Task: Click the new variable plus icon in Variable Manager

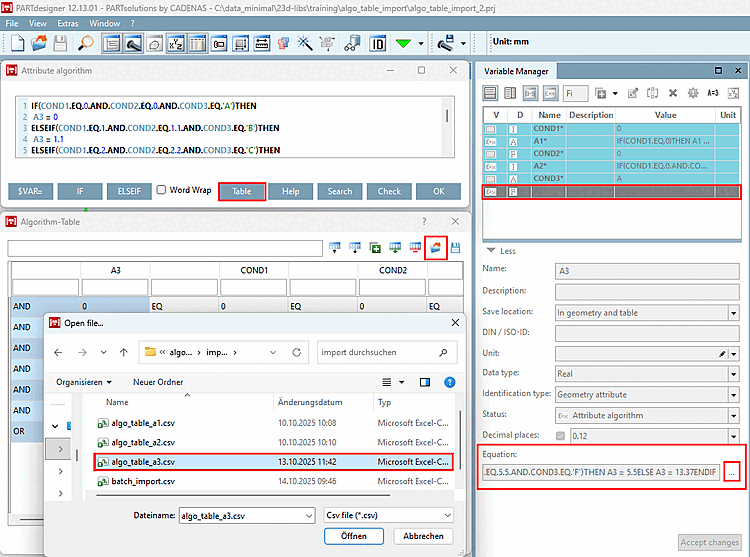Action: point(601,94)
